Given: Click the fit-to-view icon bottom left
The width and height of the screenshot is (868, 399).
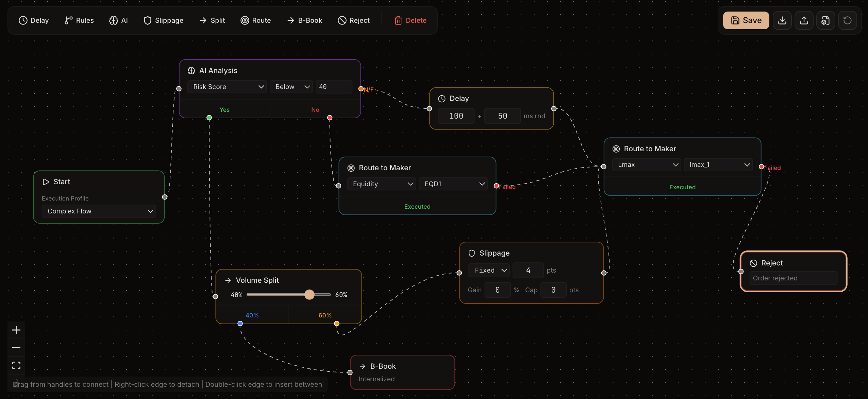Looking at the screenshot, I should 16,365.
